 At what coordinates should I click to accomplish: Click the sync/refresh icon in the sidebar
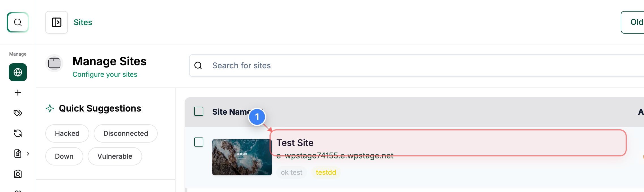tap(18, 133)
